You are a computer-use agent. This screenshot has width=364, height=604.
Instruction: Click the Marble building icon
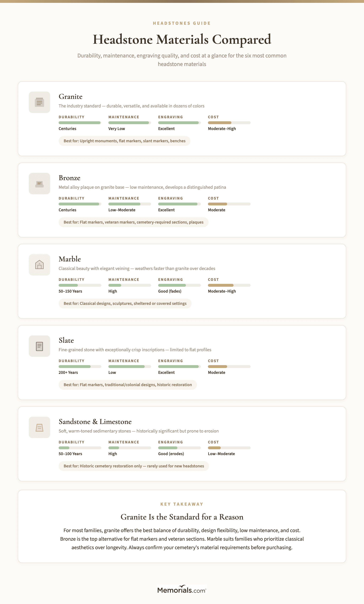tap(39, 265)
